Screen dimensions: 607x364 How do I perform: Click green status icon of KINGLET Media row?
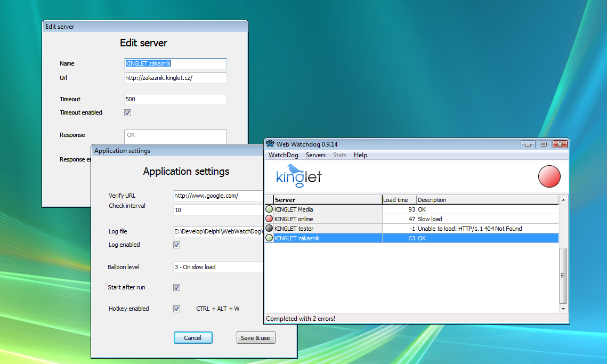[270, 209]
